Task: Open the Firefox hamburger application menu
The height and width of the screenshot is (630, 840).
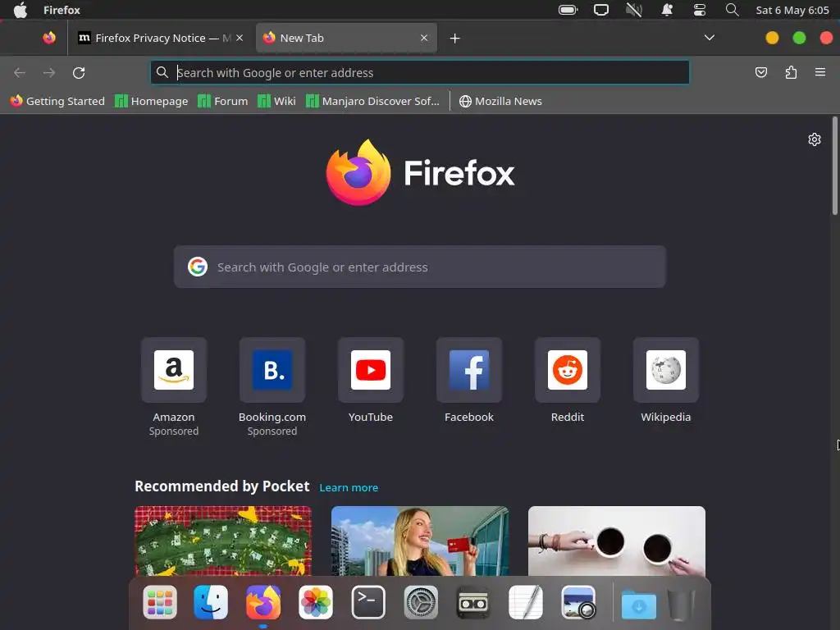Action: click(x=820, y=72)
